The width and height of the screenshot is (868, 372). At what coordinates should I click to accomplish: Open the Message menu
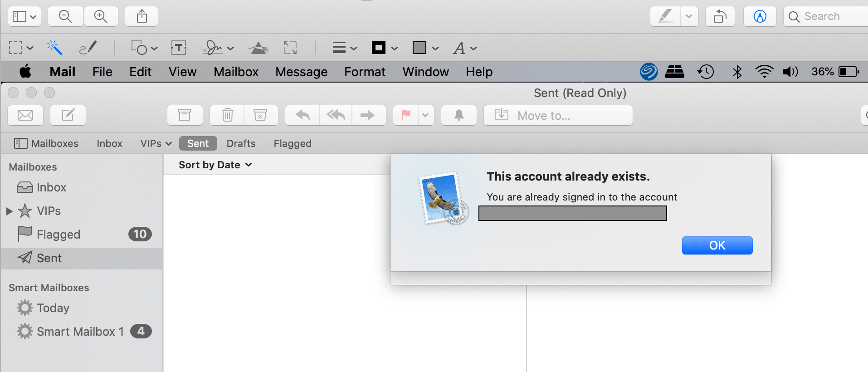302,72
